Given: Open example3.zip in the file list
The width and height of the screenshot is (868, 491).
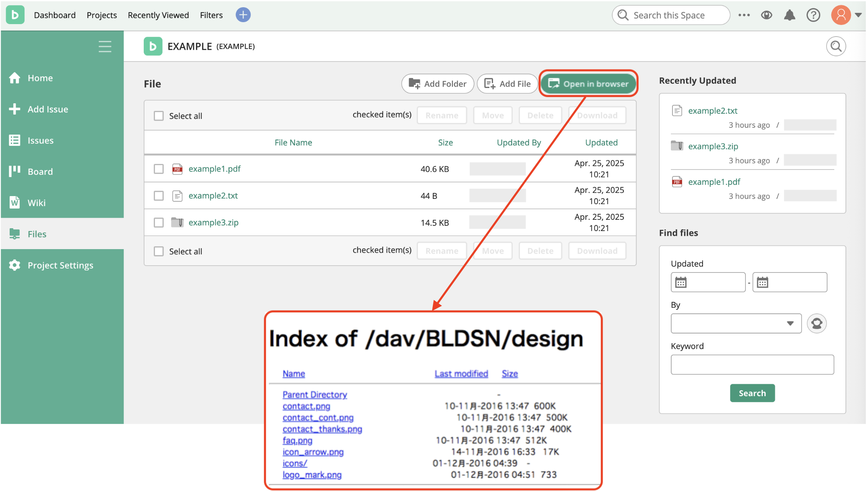Looking at the screenshot, I should pos(213,222).
